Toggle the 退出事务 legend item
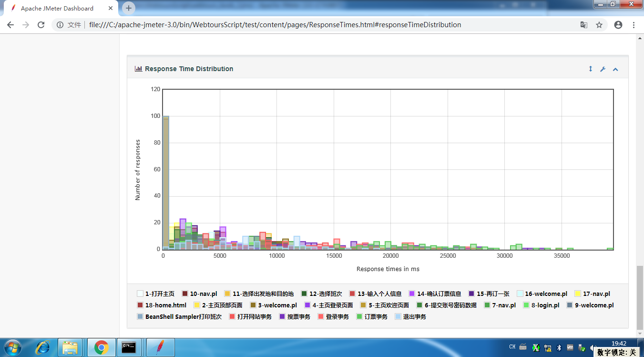 pos(410,317)
